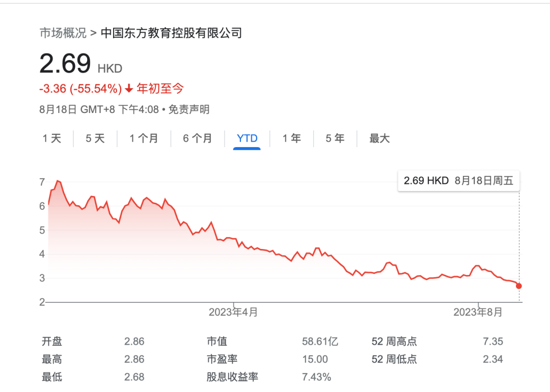Open the 免责声明 disclaimer link
Image resolution: width=550 pixels, height=392 pixels.
(x=189, y=109)
